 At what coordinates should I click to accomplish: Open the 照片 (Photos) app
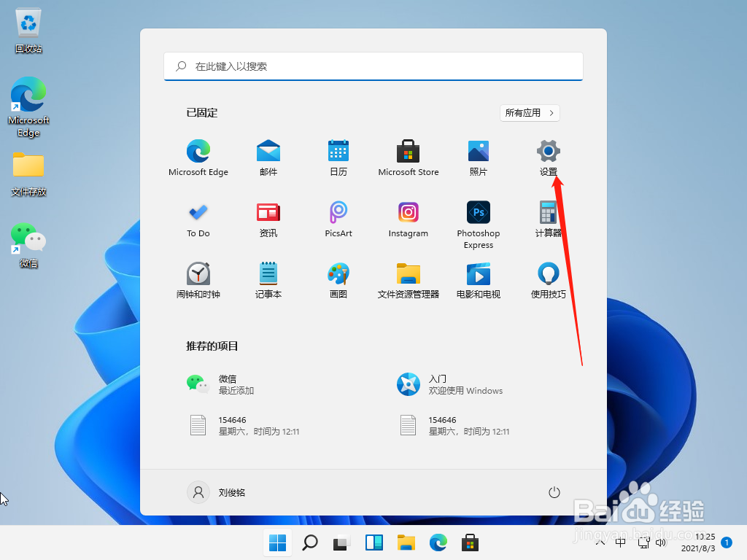478,157
